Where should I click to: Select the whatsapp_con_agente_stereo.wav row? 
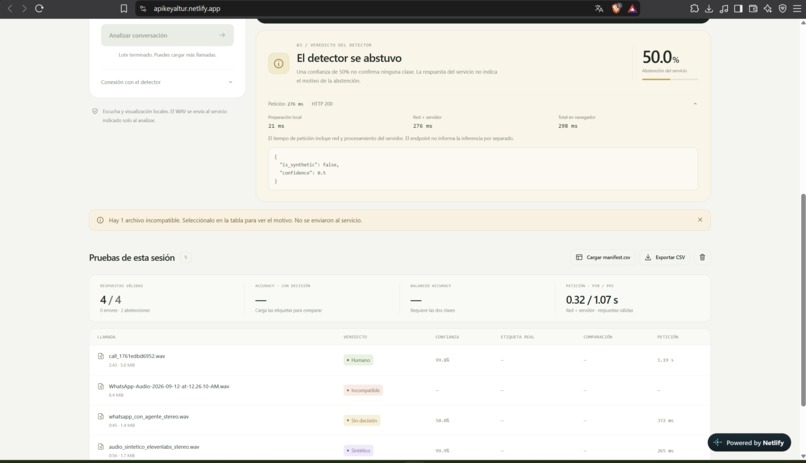(399, 420)
